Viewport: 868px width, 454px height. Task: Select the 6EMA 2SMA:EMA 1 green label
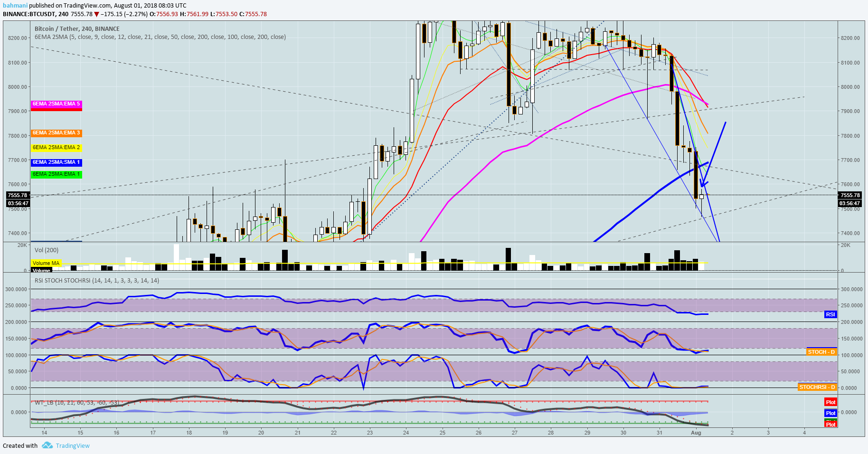click(57, 174)
